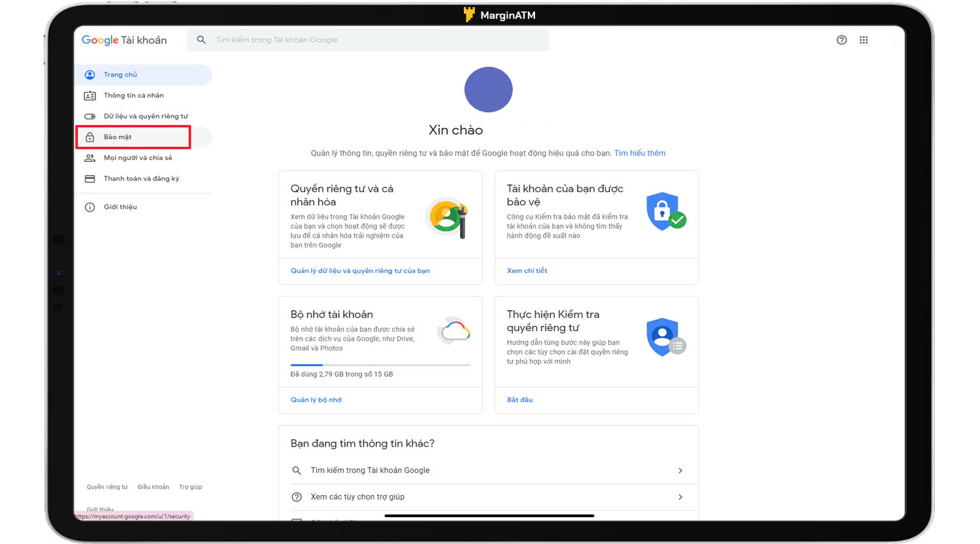Click the Tài khoản của bạn được bảo vệ title

tap(564, 195)
